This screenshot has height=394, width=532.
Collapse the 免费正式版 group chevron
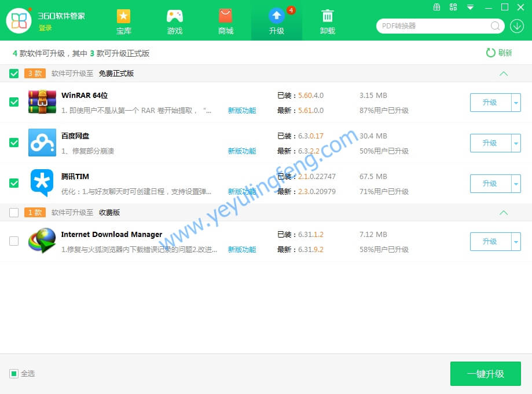[504, 74]
